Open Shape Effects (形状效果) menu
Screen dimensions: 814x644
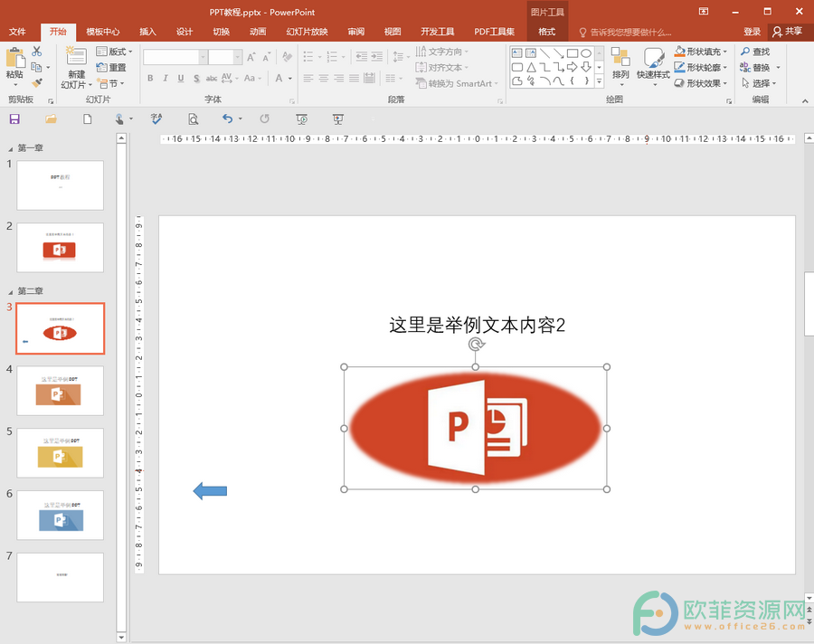coord(701,83)
